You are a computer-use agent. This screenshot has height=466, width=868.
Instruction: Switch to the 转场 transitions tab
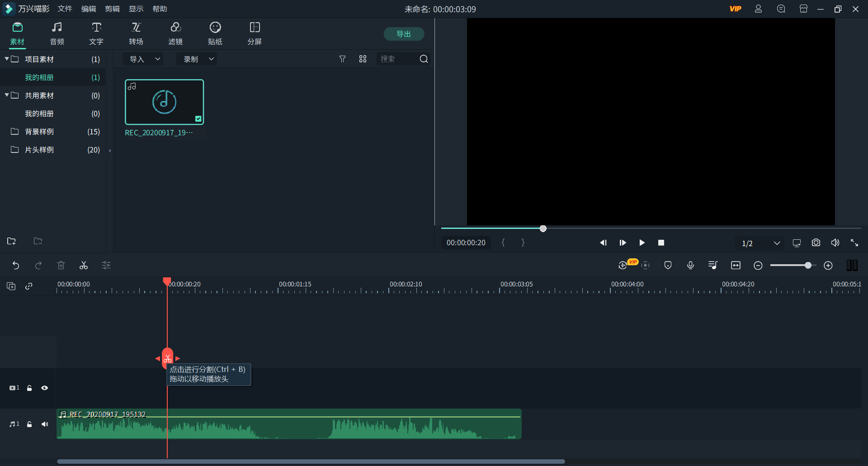click(136, 34)
